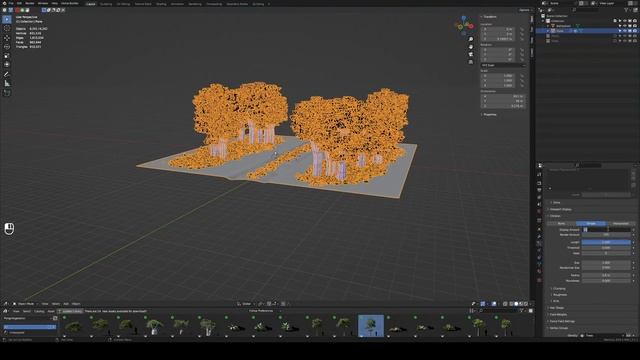
Task: Collapse the Transform panel in sidebar
Action: point(490,17)
